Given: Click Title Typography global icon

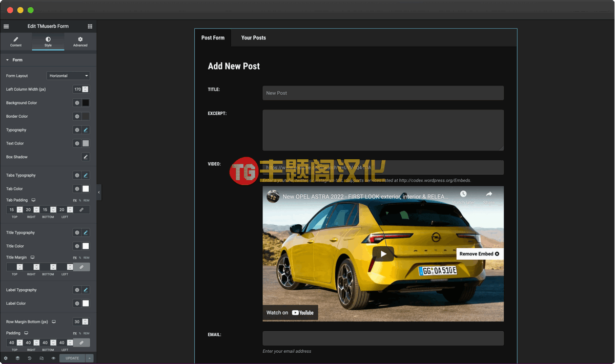Looking at the screenshot, I should tap(77, 232).
